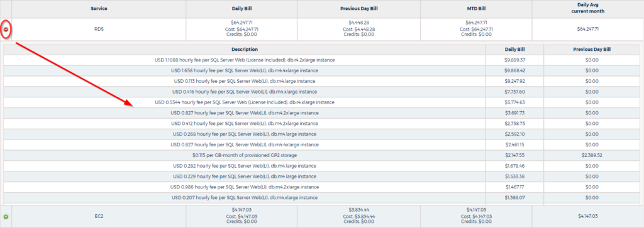Click the $1,386.07 daily bill value

514,198
